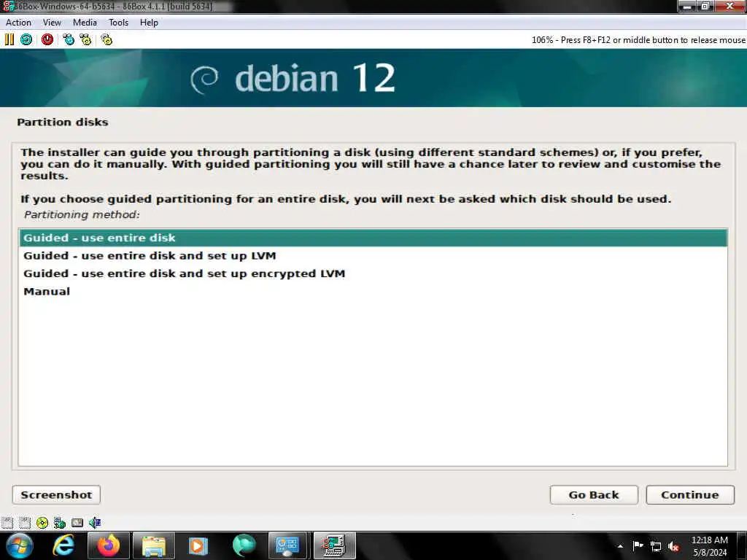The image size is (747, 560).
Task: Click Continue to proceed with partitioning
Action: (x=690, y=495)
